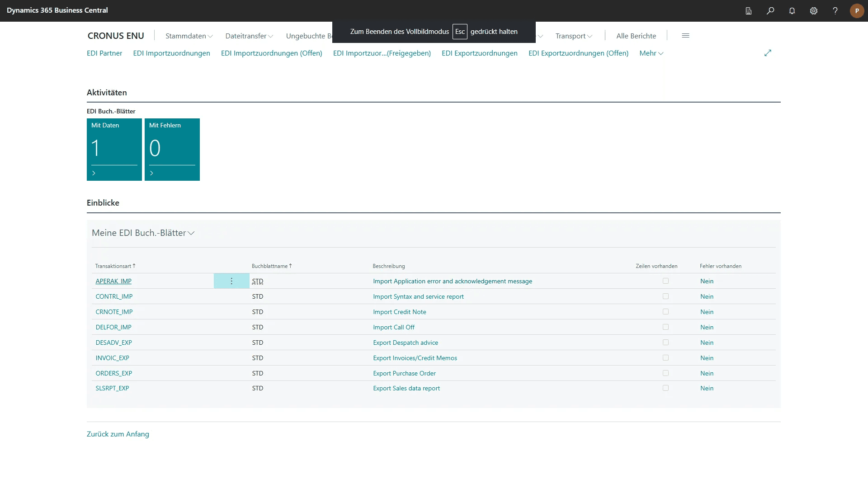Toggle Zeilen vorhanden checkbox for CONTRL_IMP

pos(665,296)
